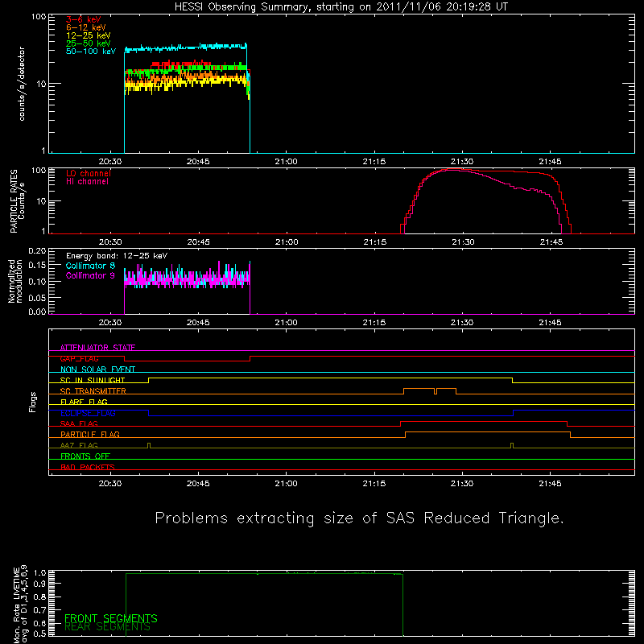Click the 'counts/s/detector' axis label
This screenshot has height=644, width=644.
pos(22,84)
